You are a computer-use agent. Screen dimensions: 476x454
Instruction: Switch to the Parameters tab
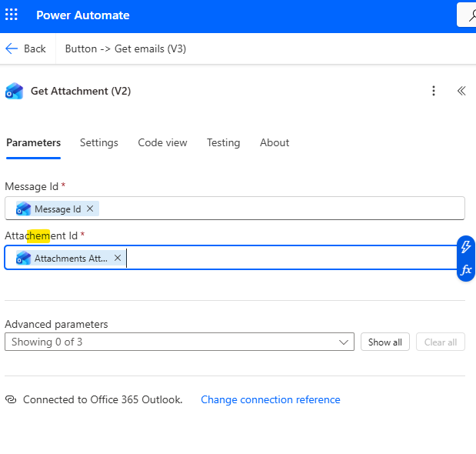point(33,142)
